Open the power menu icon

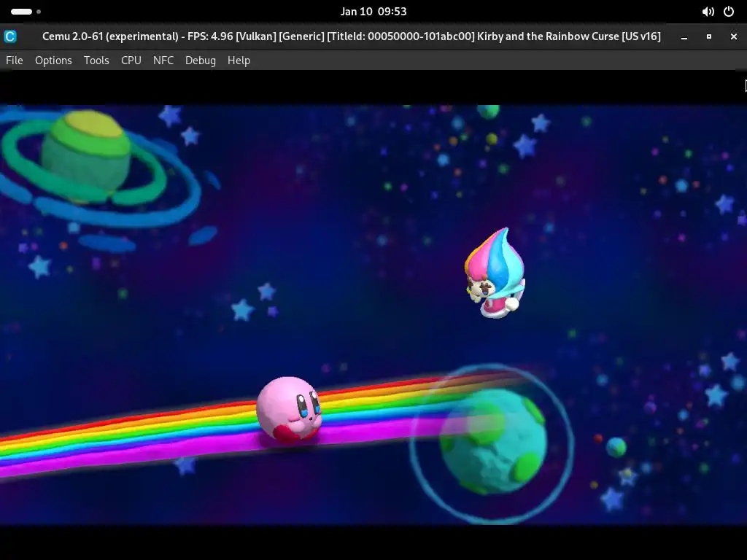pyautogui.click(x=729, y=12)
